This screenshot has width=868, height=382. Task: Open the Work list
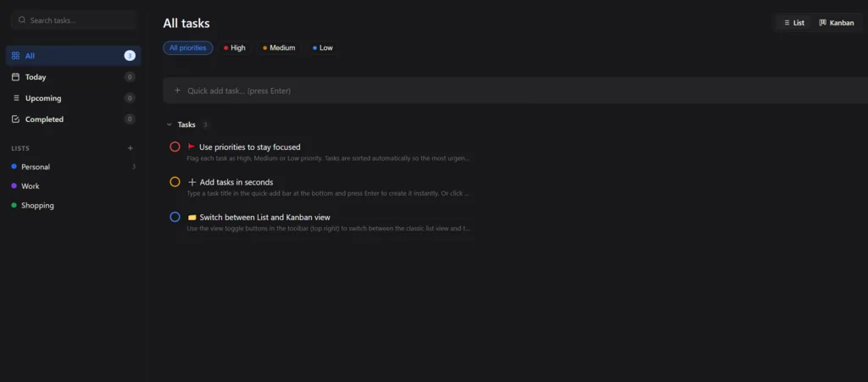[73, 185]
